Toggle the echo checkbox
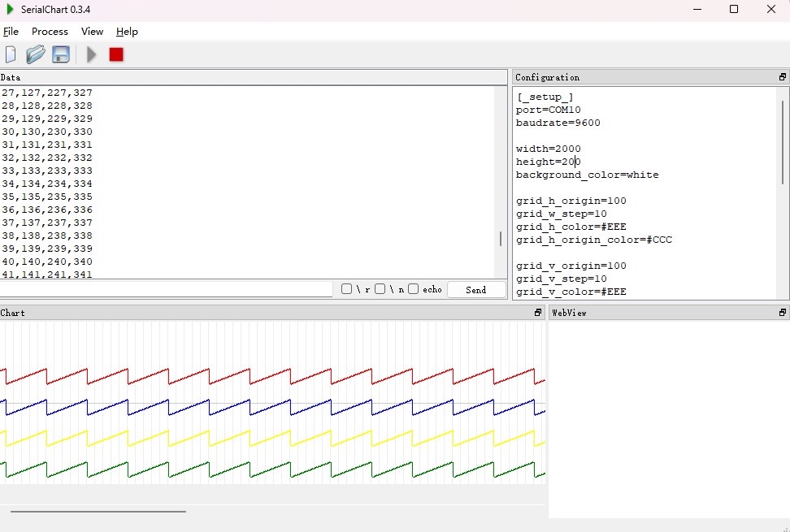Viewport: 790px width, 532px height. coord(414,289)
